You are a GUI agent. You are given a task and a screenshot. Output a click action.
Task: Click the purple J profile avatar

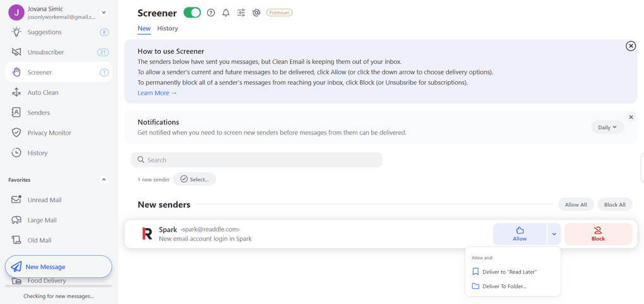[x=16, y=13]
